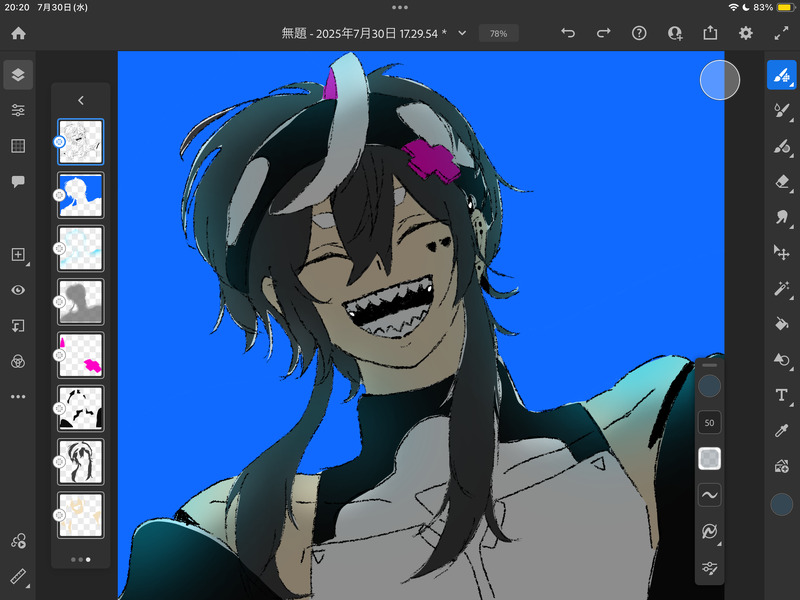Select the magenta accessories layer thumbnail
Image resolution: width=800 pixels, height=600 pixels.
[81, 355]
